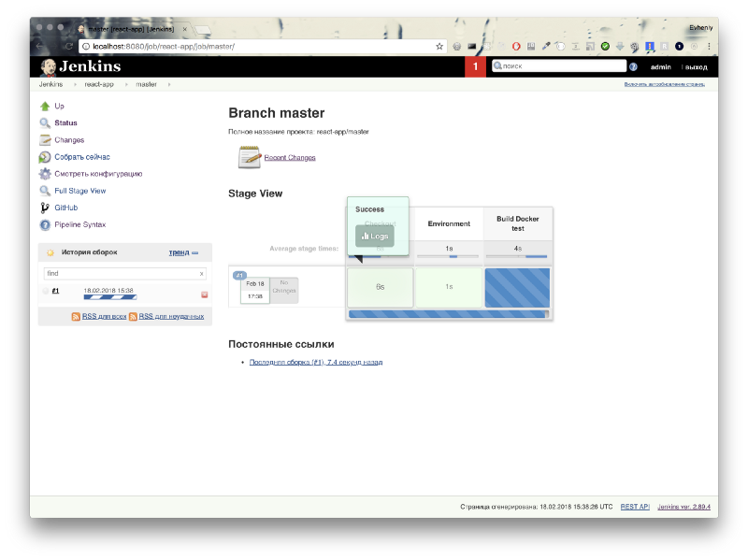Viewport: 748px width, 560px height.
Task: Click the striped pipeline progress bar
Action: 449,314
